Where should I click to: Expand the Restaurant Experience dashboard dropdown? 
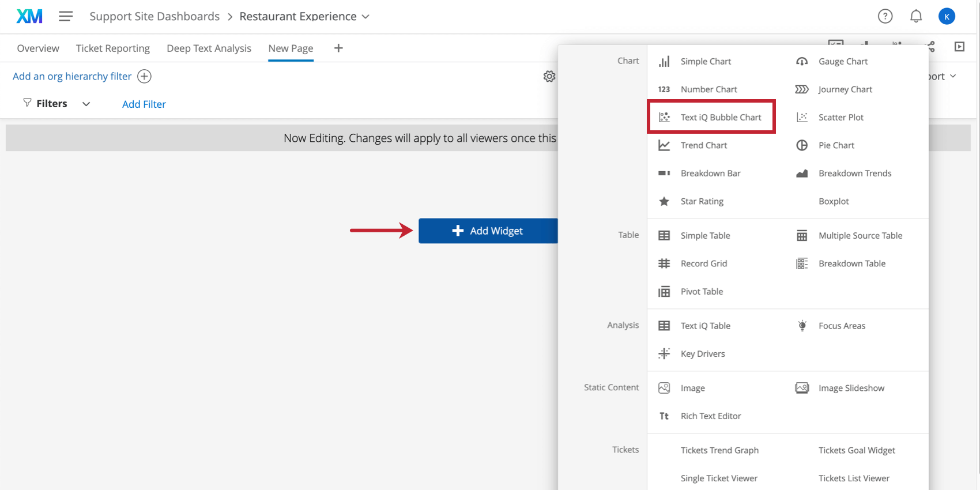tap(365, 17)
